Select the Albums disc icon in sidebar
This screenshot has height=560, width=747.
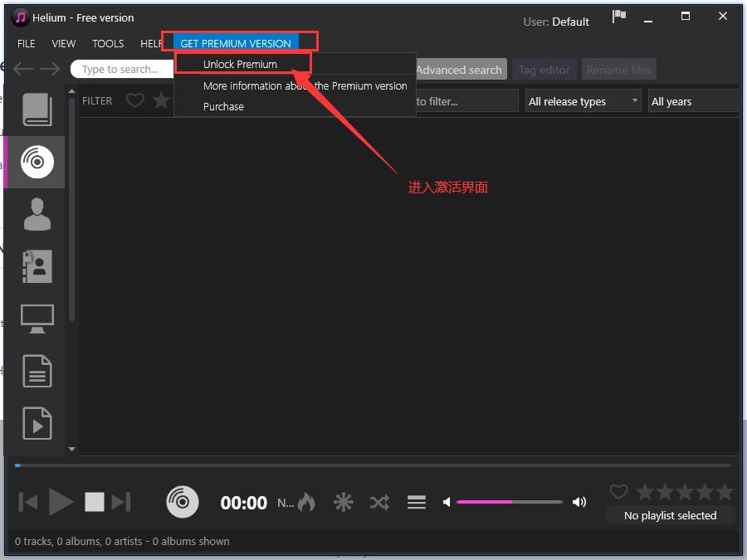click(x=37, y=162)
